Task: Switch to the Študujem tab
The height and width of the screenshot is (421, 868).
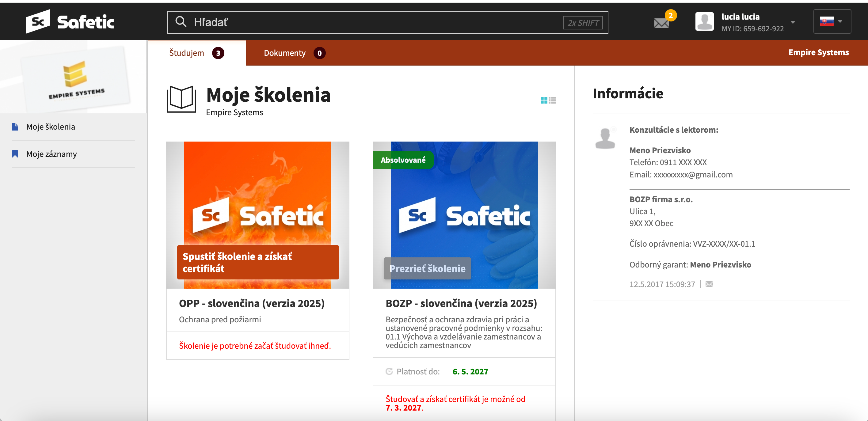Action: tap(196, 53)
